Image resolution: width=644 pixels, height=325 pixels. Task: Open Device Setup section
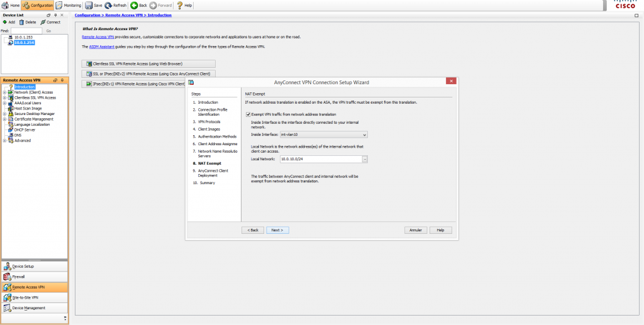pyautogui.click(x=35, y=266)
